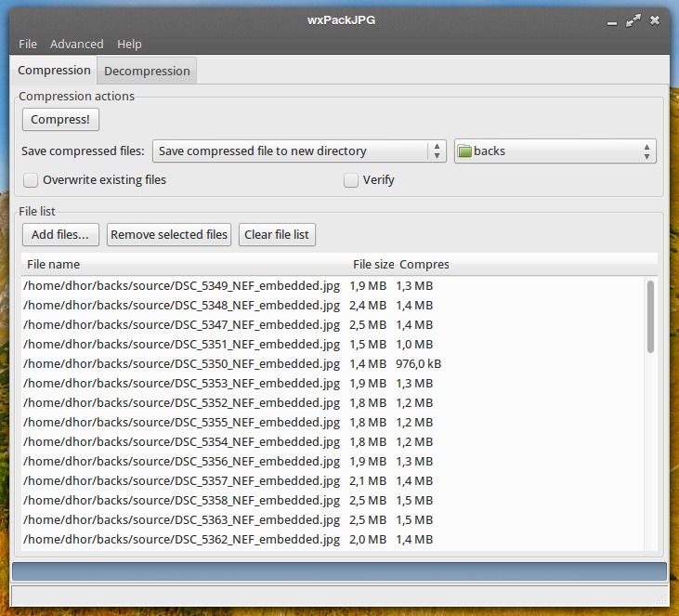Sort by File size column header
Image resolution: width=679 pixels, height=616 pixels.
tap(373, 264)
